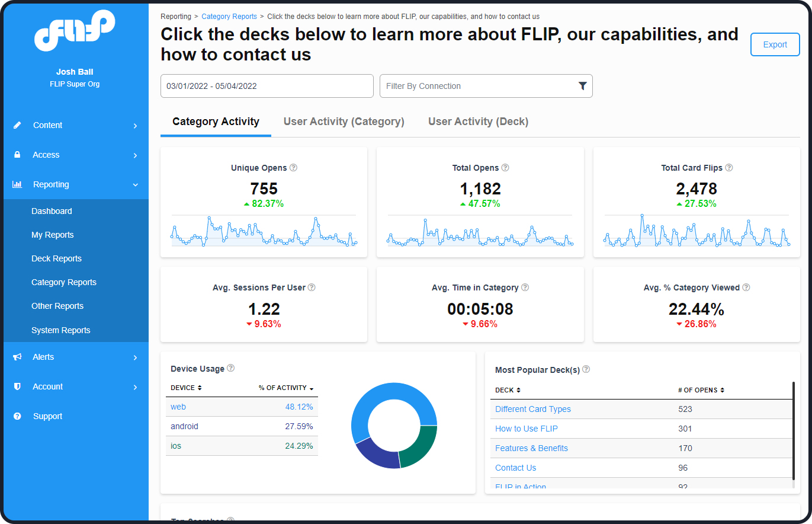Open Most Popular Deck(s) help icon

pyautogui.click(x=586, y=369)
